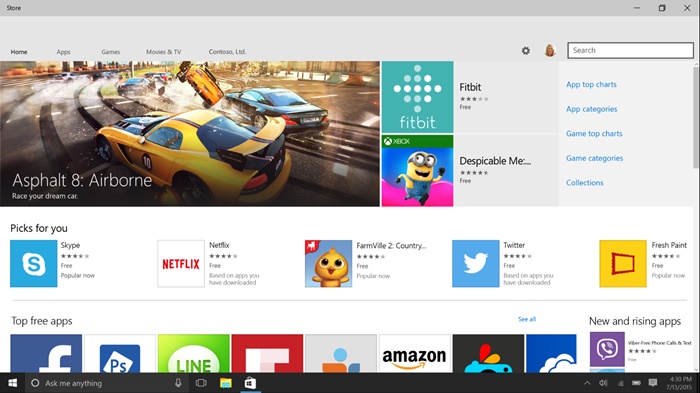This screenshot has height=393, width=700.
Task: Choose the FarmVille 2 chick icon
Action: (x=328, y=263)
